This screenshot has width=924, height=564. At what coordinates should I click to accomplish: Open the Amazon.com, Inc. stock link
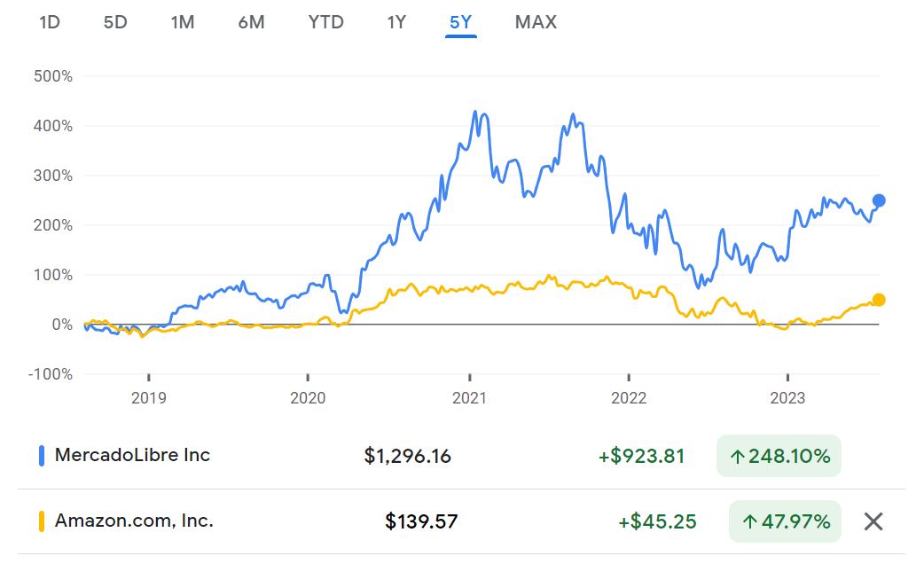[134, 521]
